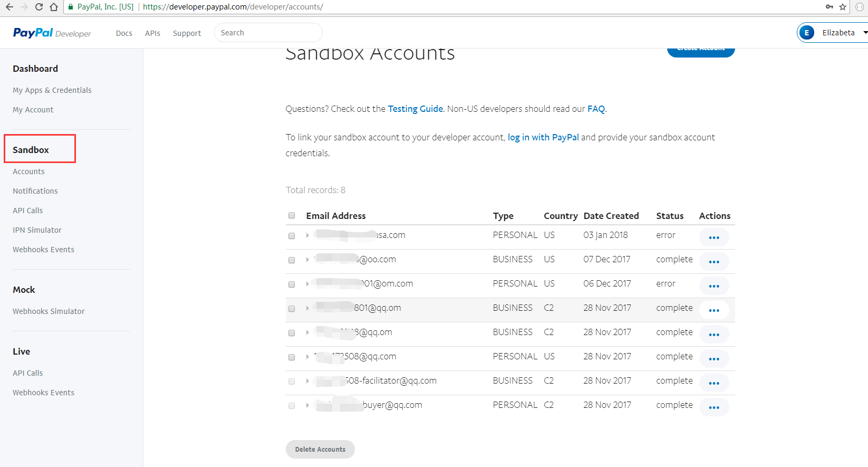Open Sandbox Notifications in sidebar

click(x=35, y=191)
